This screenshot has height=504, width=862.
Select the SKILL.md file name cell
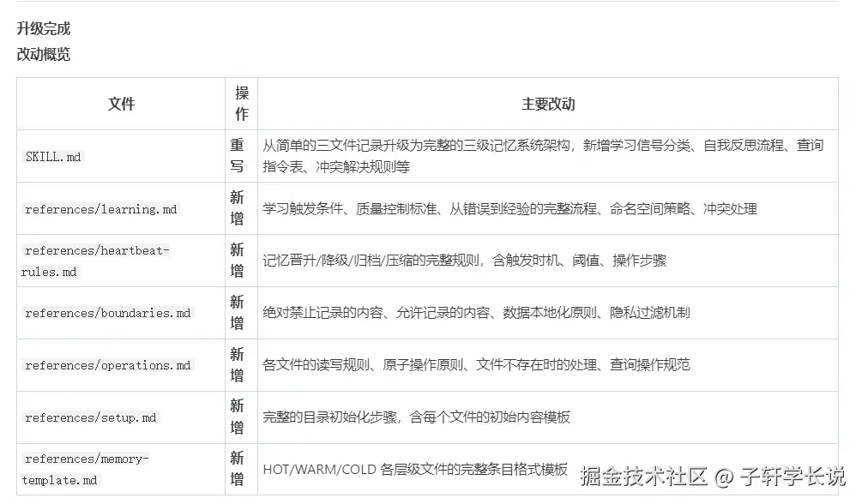(53, 157)
